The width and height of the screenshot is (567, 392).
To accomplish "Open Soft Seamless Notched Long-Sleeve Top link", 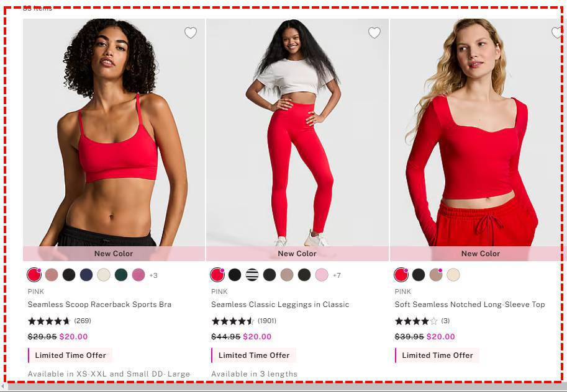I will click(x=469, y=304).
